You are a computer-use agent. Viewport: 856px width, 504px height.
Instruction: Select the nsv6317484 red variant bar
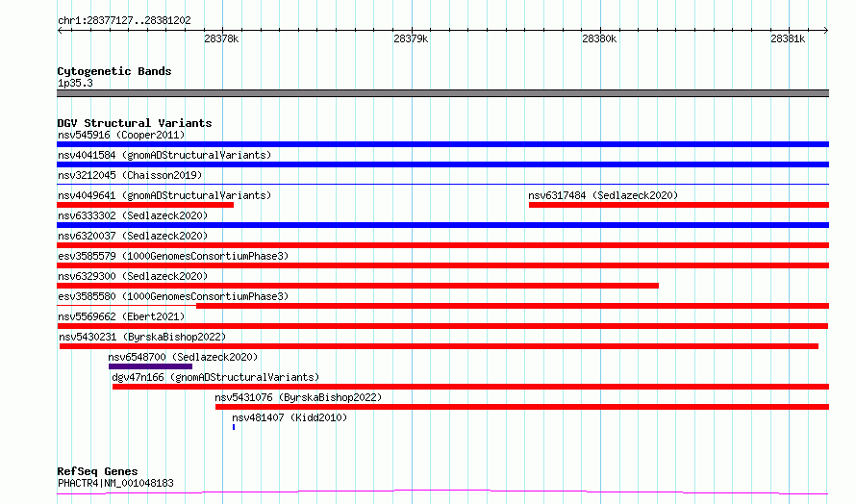click(x=679, y=205)
